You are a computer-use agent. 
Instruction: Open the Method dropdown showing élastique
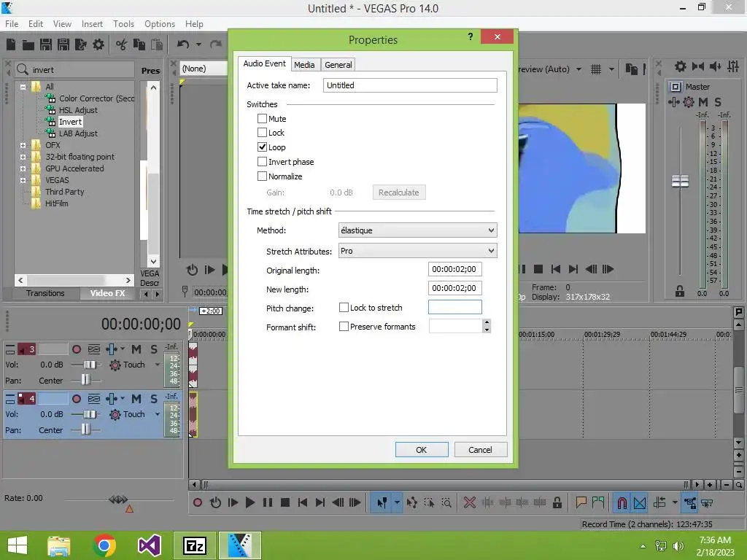(x=418, y=230)
